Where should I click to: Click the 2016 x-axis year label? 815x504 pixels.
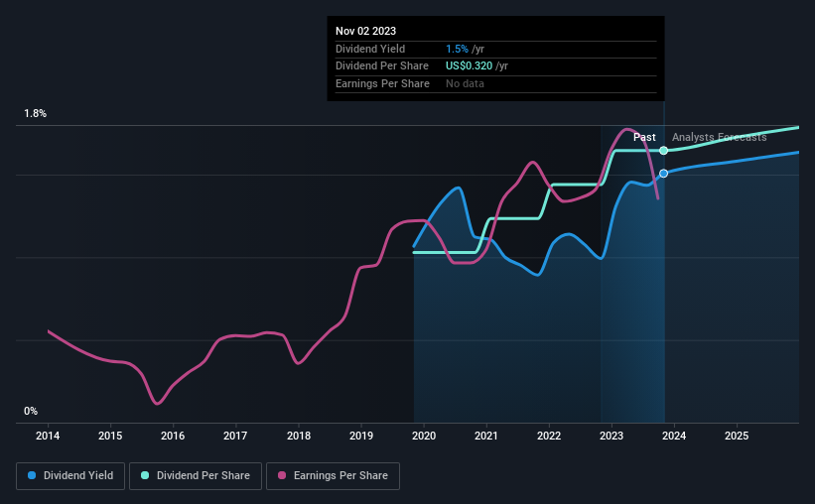click(173, 436)
